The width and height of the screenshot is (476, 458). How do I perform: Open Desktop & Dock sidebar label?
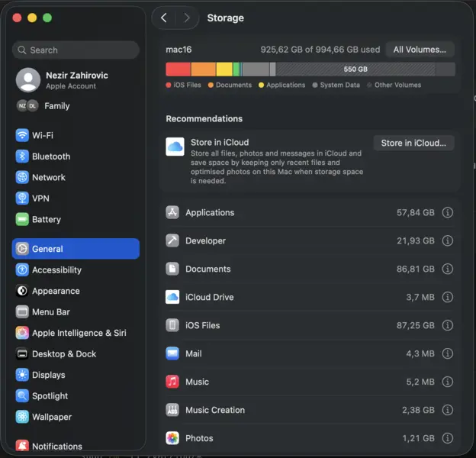(x=64, y=354)
